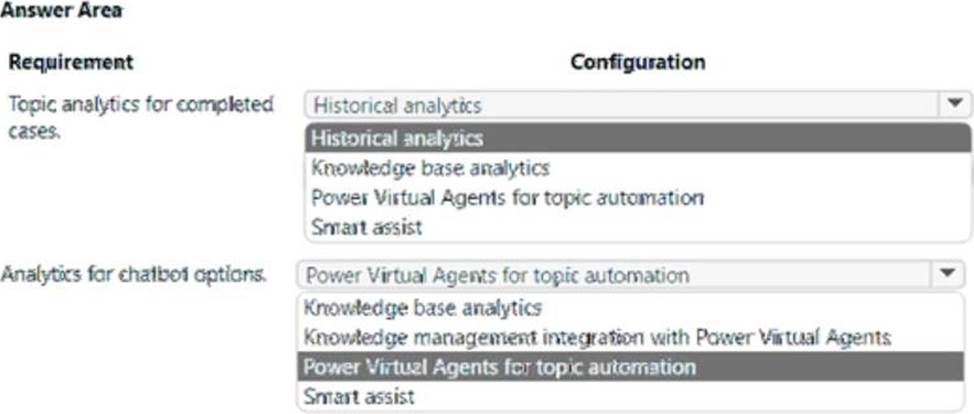Click the Answer Area heading

[61, 10]
